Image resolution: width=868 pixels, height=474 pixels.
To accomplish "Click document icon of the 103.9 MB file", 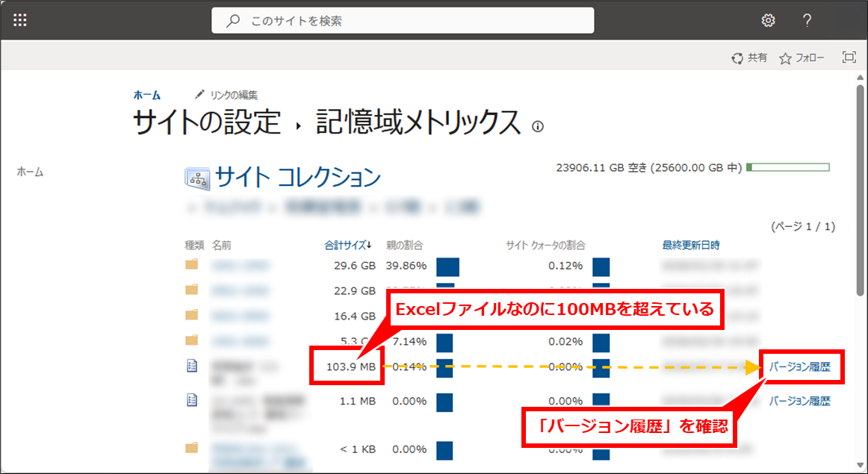I will [192, 366].
